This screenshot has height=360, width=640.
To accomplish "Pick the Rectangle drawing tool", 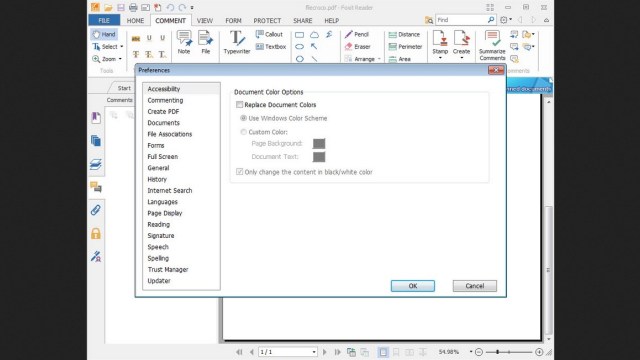I will (x=300, y=35).
